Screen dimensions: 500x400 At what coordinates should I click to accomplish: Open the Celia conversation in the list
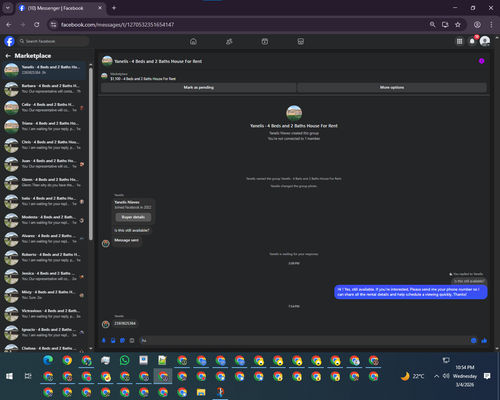coord(44,107)
